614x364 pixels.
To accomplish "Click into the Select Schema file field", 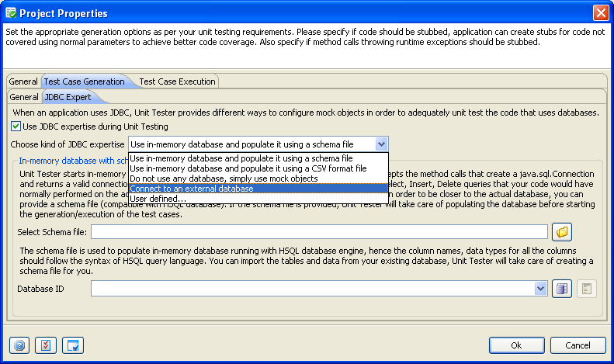I will pos(319,232).
